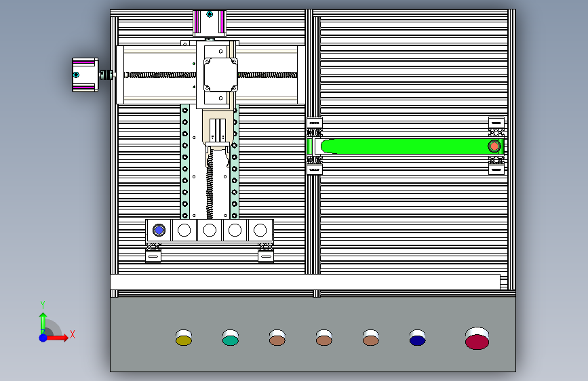
Task: Select the long white horizontal bar above panel
Action: coord(305,282)
